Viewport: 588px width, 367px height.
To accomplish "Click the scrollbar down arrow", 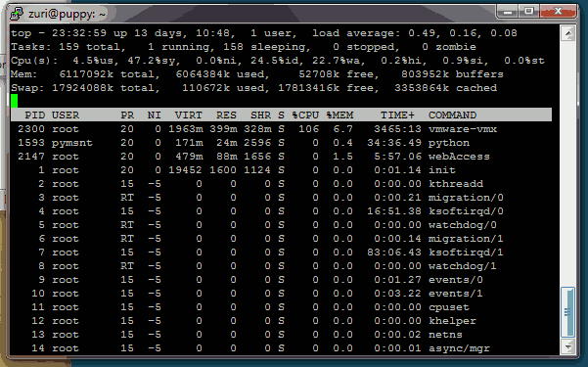I will [x=568, y=346].
